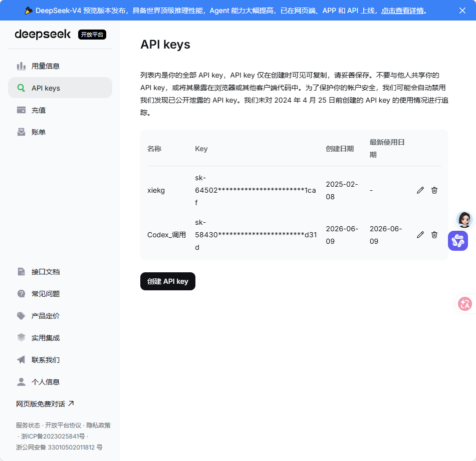
Task: Click the external arrow icon beside 网页版免费对话
Action: (71, 403)
